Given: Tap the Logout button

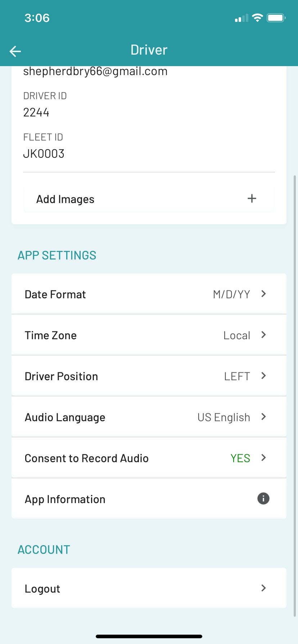Looking at the screenshot, I should (x=149, y=588).
